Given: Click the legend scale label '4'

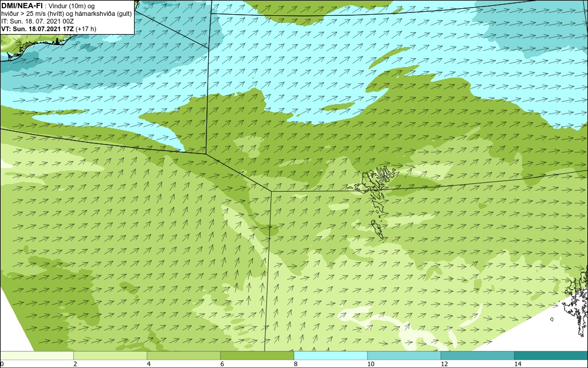Looking at the screenshot, I should [x=149, y=364].
